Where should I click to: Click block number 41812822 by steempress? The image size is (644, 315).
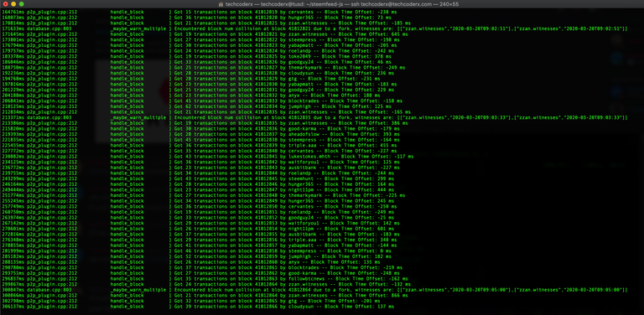266,40
